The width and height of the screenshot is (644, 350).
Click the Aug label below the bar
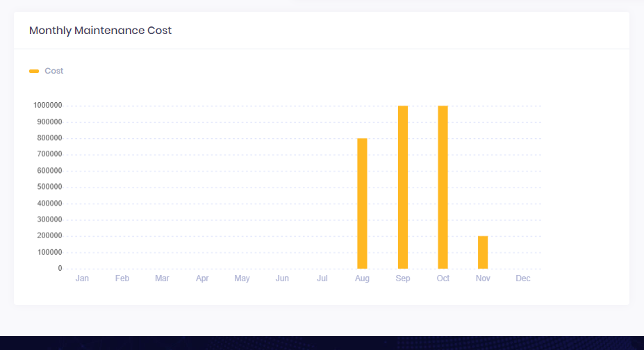pos(362,278)
